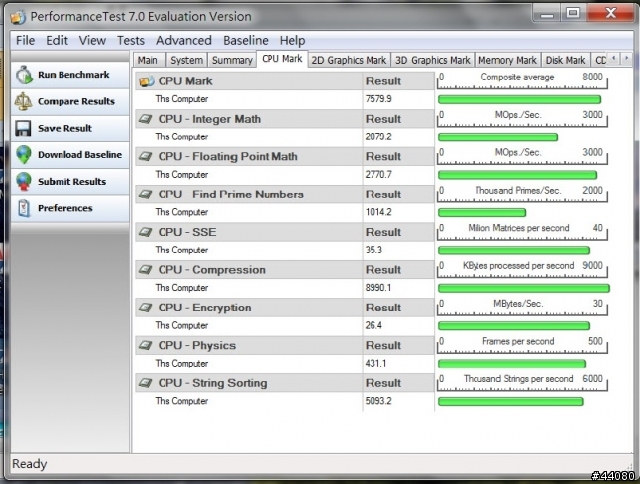The height and width of the screenshot is (484, 640).
Task: Select the Integer Math value 2079.2
Action: pos(378,137)
